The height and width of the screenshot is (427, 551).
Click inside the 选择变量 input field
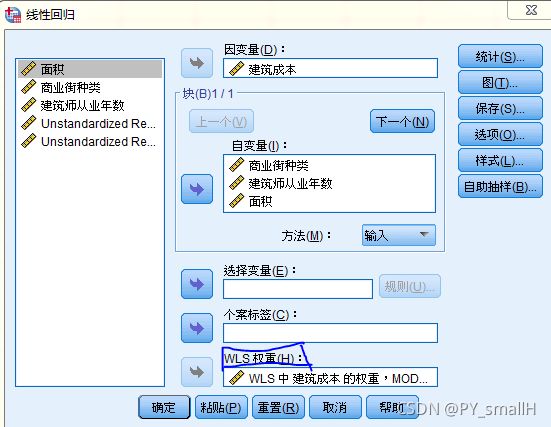pos(298,289)
